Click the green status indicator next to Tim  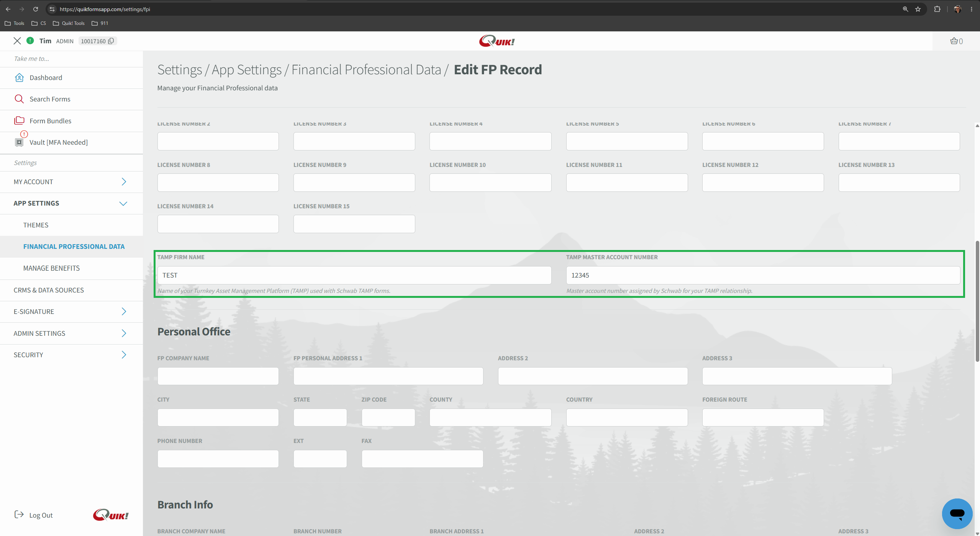pos(30,41)
